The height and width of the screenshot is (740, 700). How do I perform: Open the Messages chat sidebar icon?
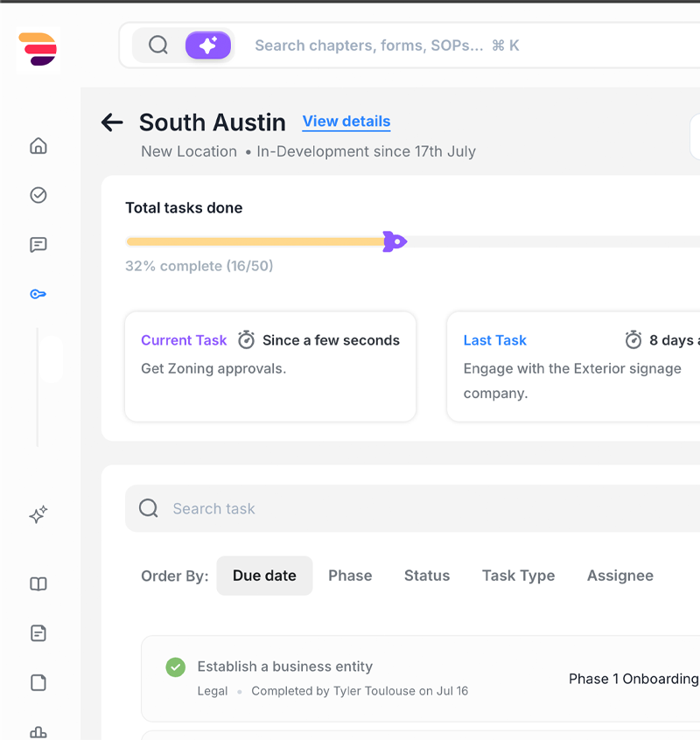[38, 245]
